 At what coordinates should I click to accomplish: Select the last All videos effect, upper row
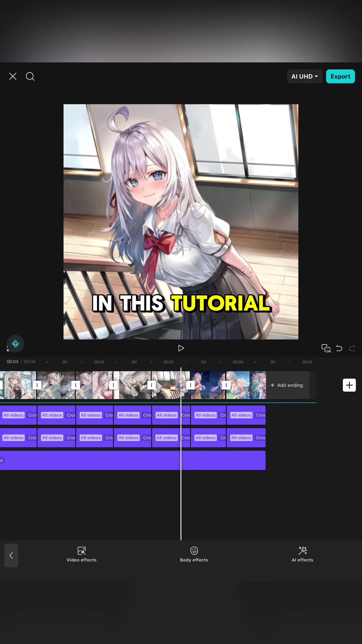coord(246,415)
